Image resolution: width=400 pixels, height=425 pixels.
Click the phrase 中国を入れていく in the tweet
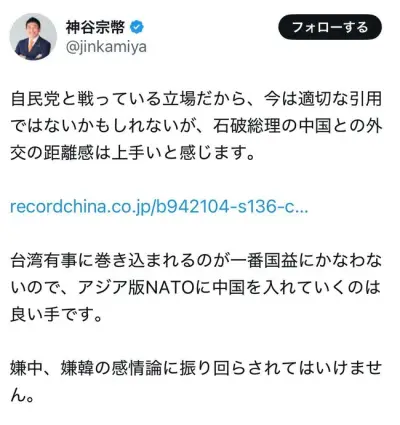click(279, 288)
